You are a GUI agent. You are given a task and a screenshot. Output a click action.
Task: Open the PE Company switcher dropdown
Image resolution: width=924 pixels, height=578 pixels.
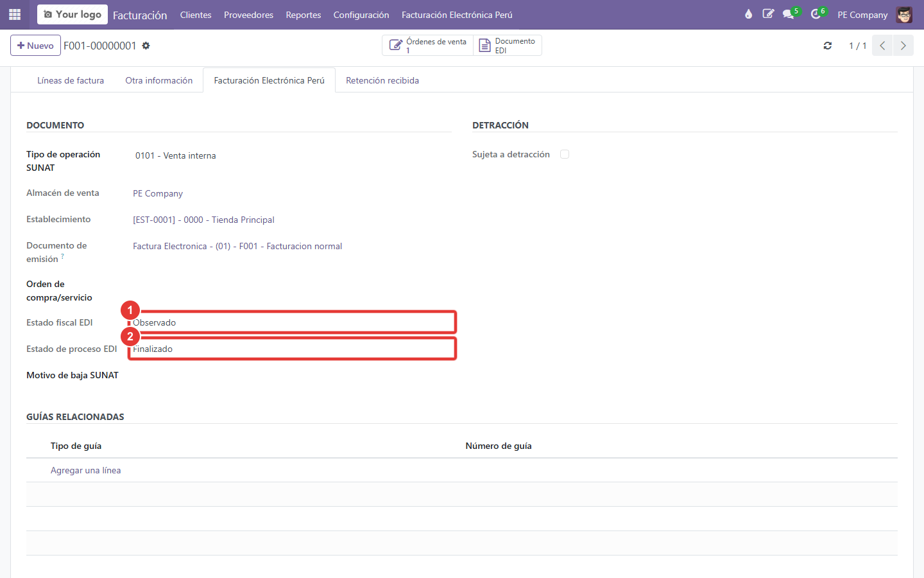tap(862, 14)
